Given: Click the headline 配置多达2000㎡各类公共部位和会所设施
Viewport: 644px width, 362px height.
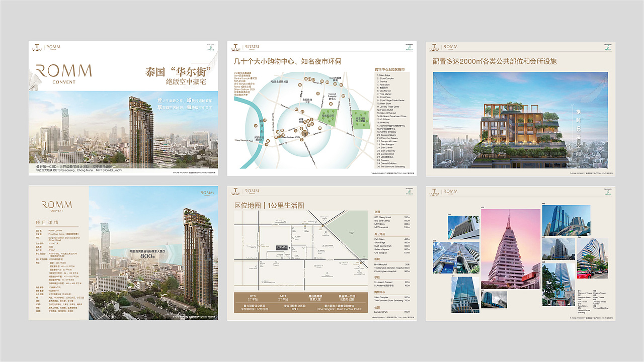Looking at the screenshot, I should (496, 61).
